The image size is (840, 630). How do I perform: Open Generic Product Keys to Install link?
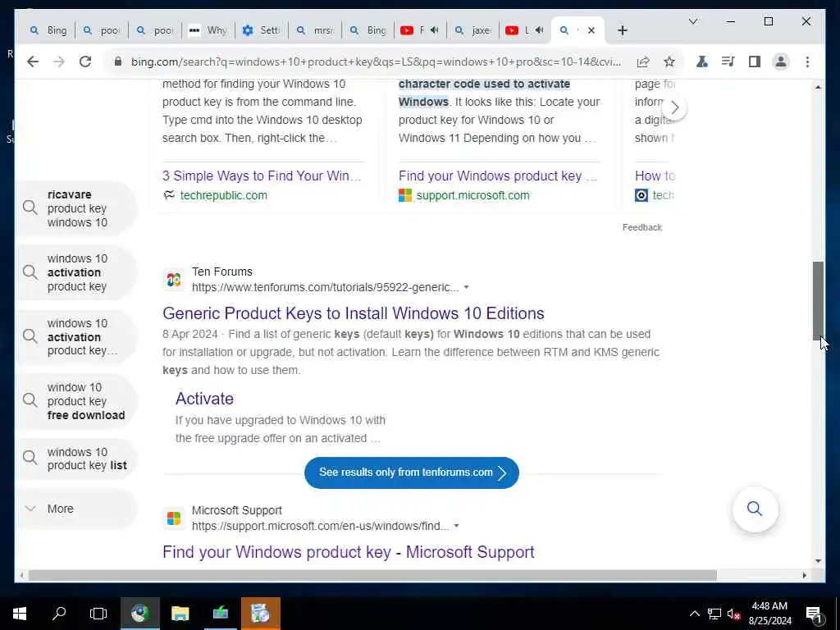[x=353, y=313]
